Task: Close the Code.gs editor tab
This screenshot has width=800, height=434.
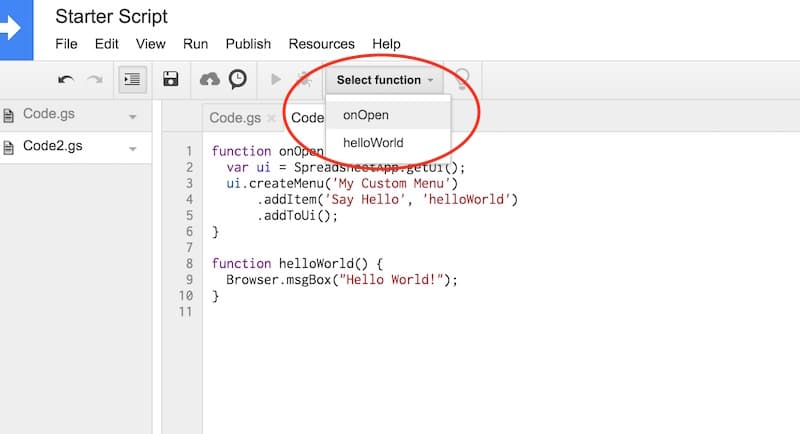Action: pos(272,119)
